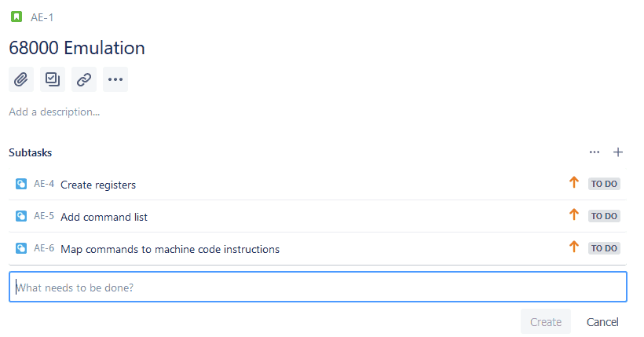This screenshot has width=644, height=337.
Task: Open TO DO status of AE-5
Action: (604, 216)
